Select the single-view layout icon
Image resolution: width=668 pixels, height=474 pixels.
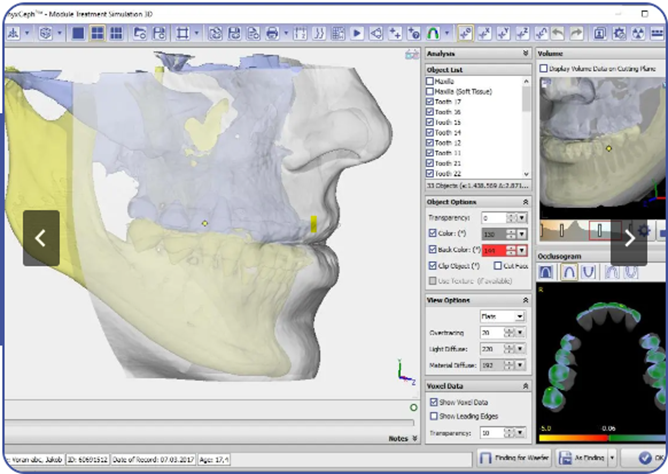pyautogui.click(x=78, y=33)
